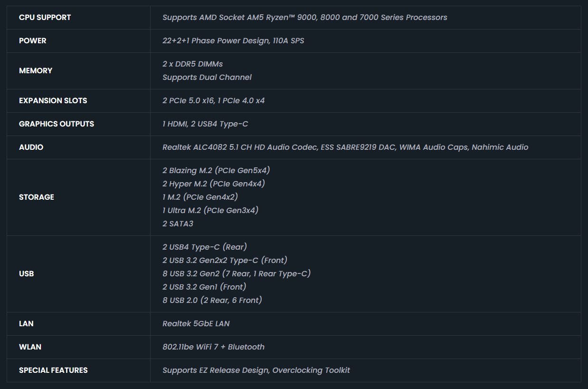Click the GRAPHICS OUTPUTS row label
The height and width of the screenshot is (389, 588).
(56, 124)
